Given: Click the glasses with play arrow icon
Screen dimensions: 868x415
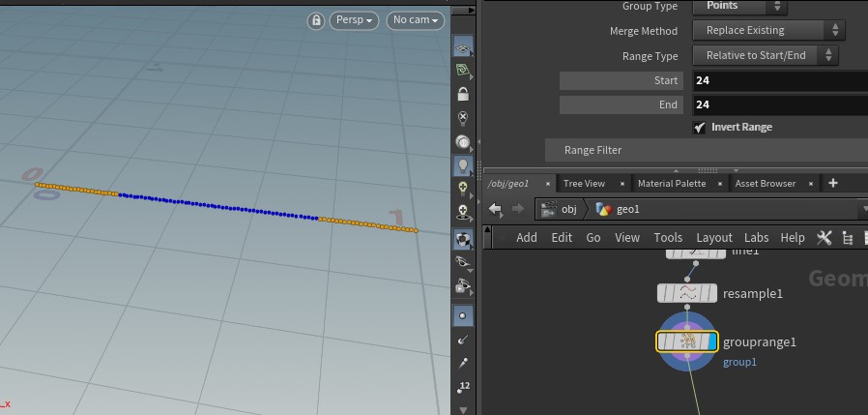Looking at the screenshot, I should 463,286.
